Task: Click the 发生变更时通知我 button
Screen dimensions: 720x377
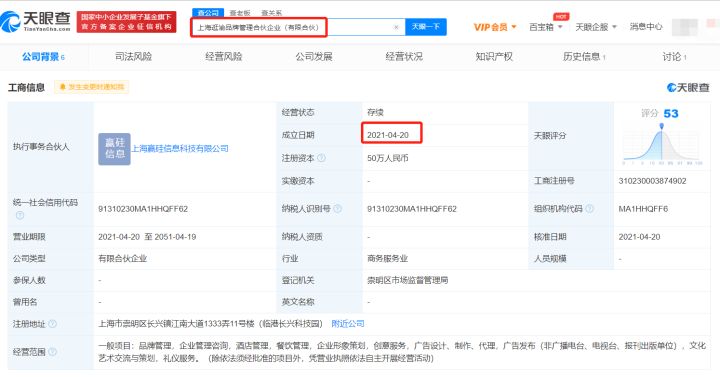Action: coord(92,87)
